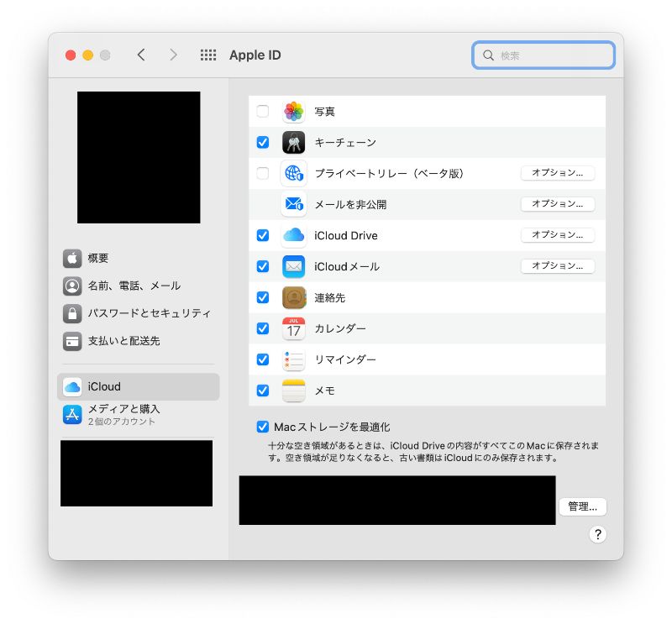Open オプション for メールを非公開
This screenshot has width=672, height=624.
coord(558,204)
